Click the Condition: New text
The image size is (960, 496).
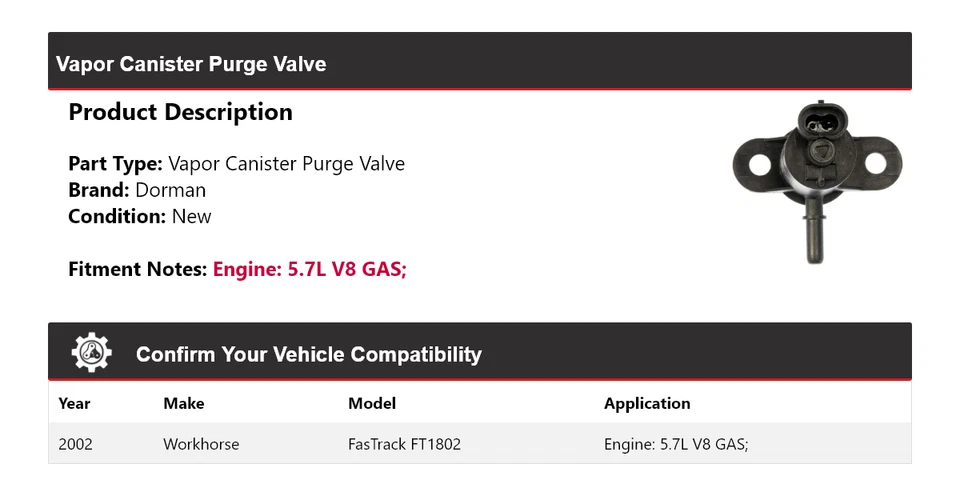(140, 216)
